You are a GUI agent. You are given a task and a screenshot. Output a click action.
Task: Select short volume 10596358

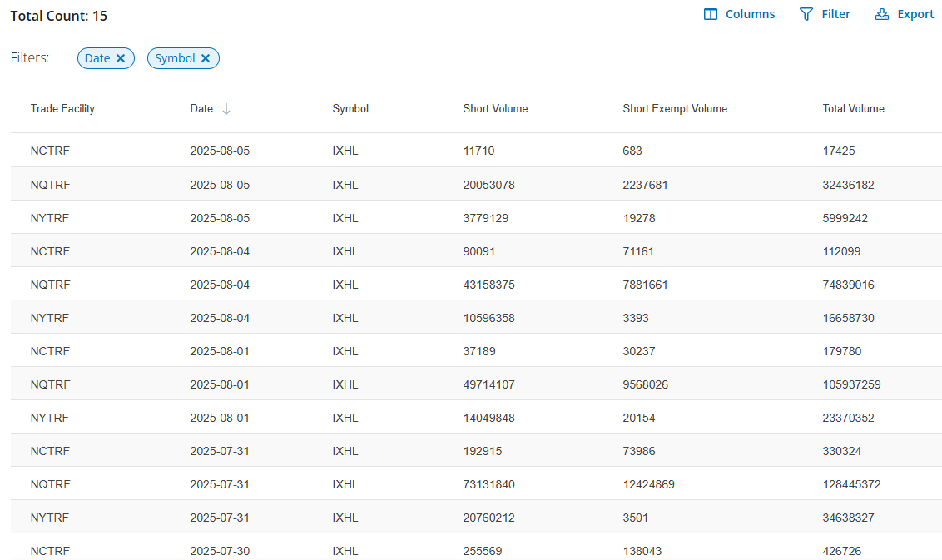click(488, 319)
